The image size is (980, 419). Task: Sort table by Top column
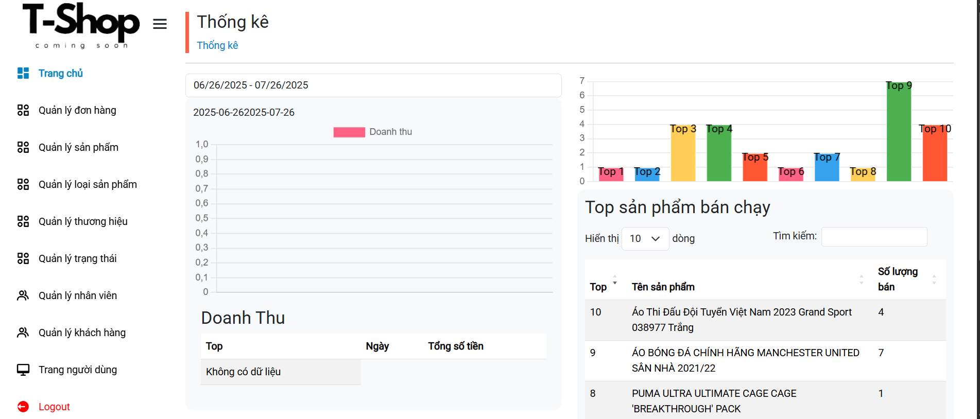606,280
